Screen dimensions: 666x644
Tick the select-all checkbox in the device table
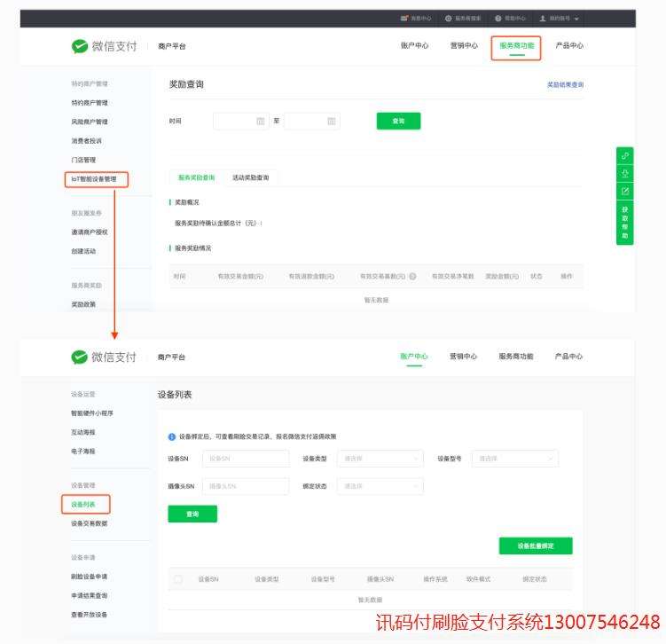(178, 579)
